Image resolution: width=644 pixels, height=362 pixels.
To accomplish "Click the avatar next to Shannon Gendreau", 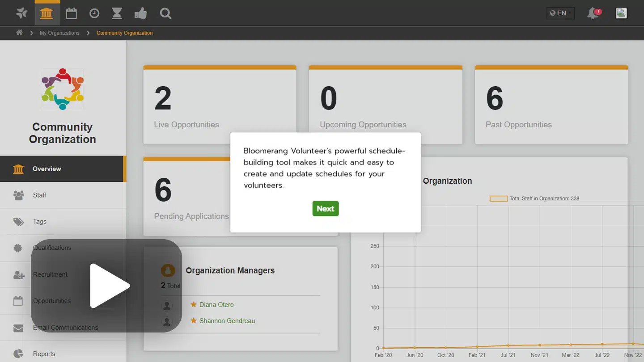I will (x=167, y=321).
